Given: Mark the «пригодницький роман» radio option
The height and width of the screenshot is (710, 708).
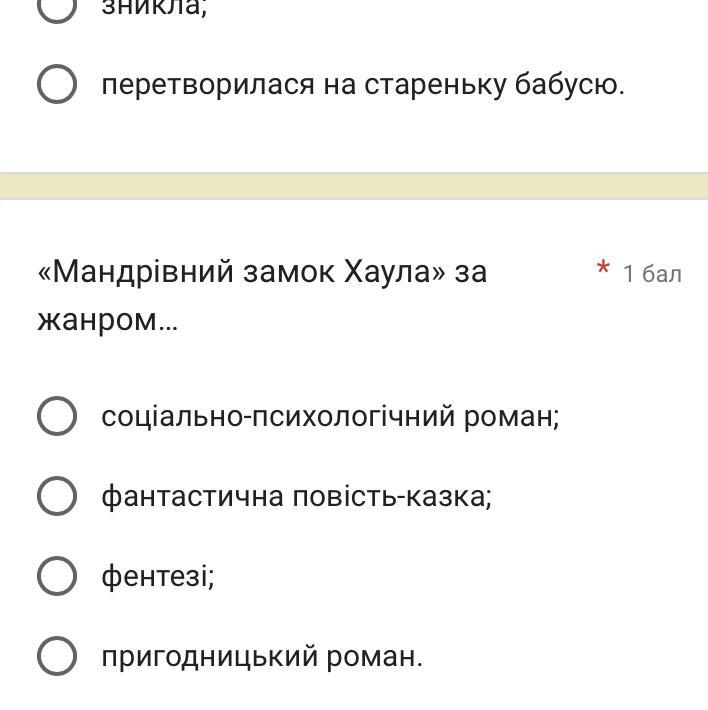Looking at the screenshot, I should [x=57, y=656].
